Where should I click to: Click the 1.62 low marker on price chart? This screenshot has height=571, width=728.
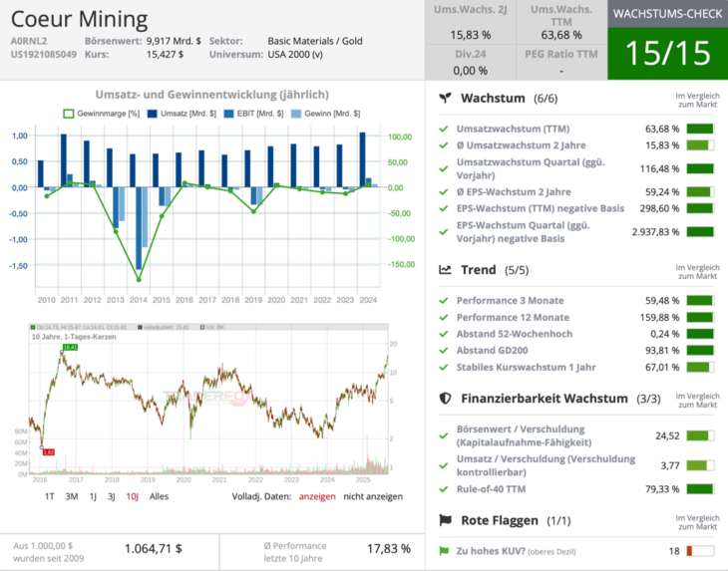[48, 451]
